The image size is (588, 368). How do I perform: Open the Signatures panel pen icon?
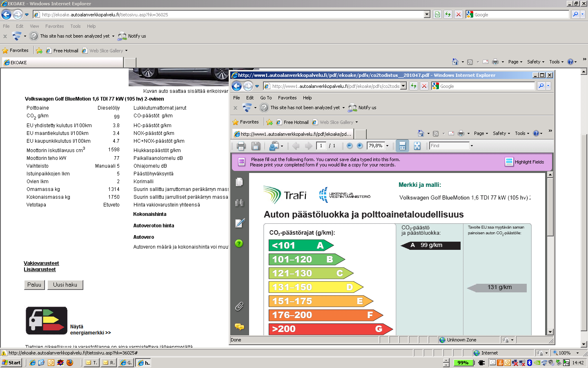240,223
